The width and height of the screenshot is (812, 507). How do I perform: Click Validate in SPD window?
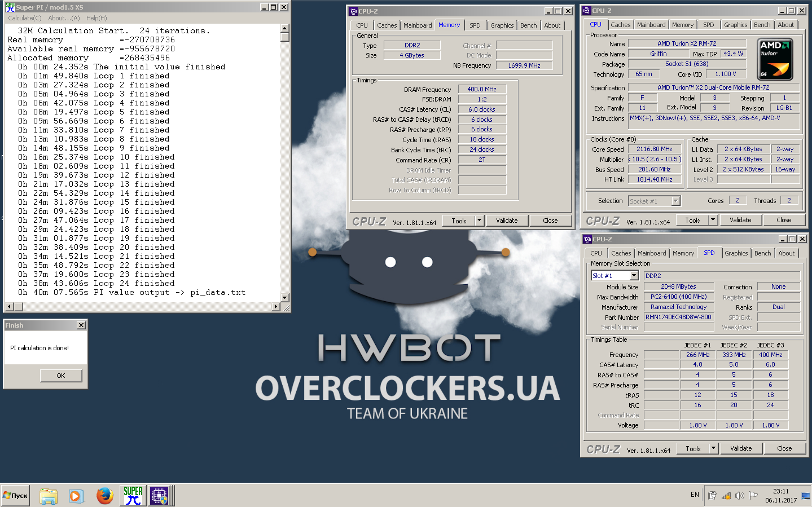pos(741,448)
